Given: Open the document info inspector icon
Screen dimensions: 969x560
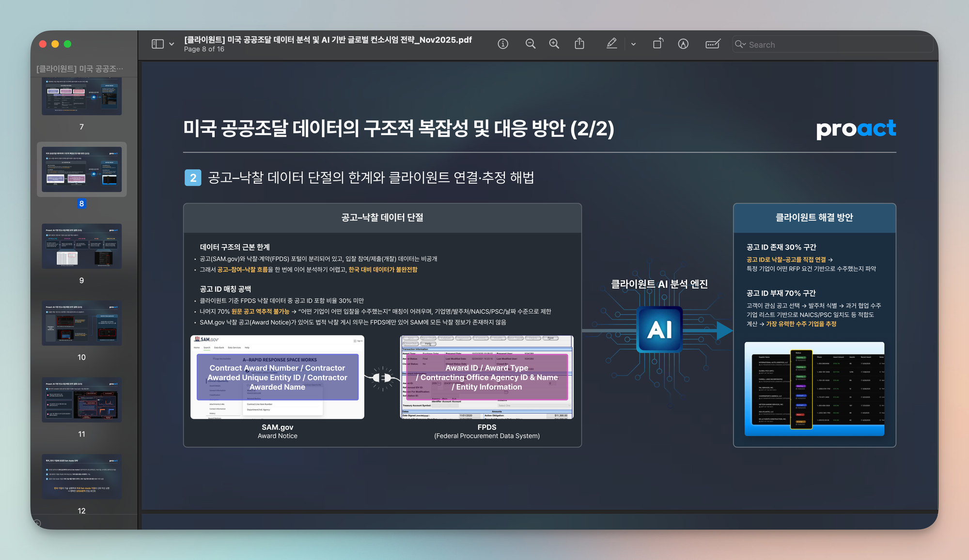Looking at the screenshot, I should click(x=503, y=44).
